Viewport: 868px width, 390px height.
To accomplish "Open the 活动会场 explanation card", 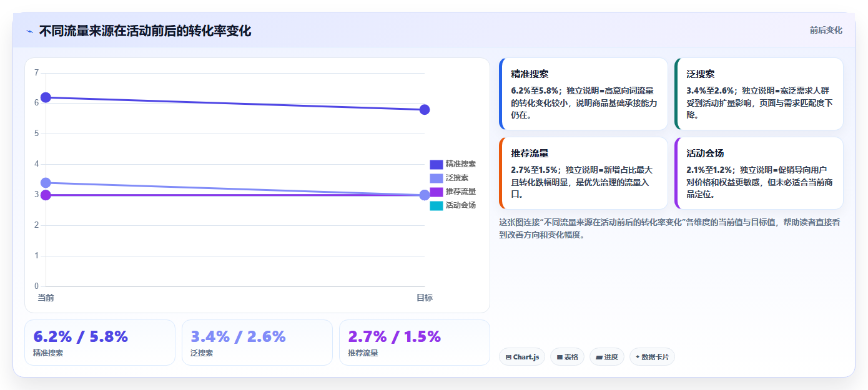I will click(x=759, y=173).
